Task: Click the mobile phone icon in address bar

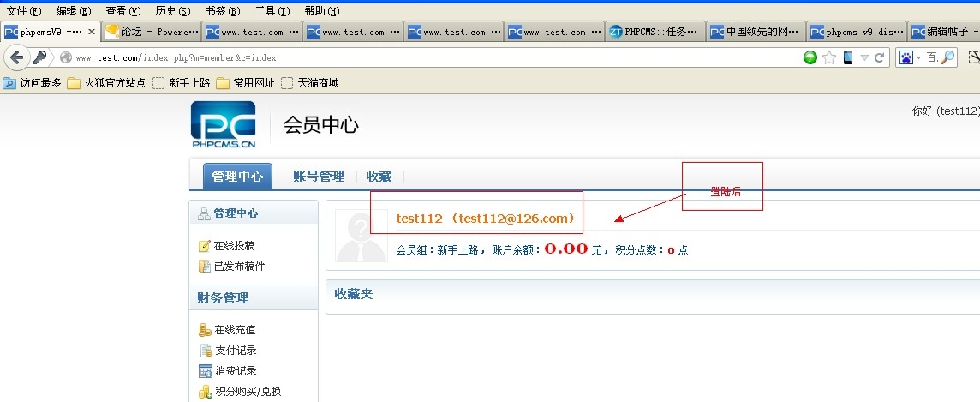Action: tap(848, 57)
